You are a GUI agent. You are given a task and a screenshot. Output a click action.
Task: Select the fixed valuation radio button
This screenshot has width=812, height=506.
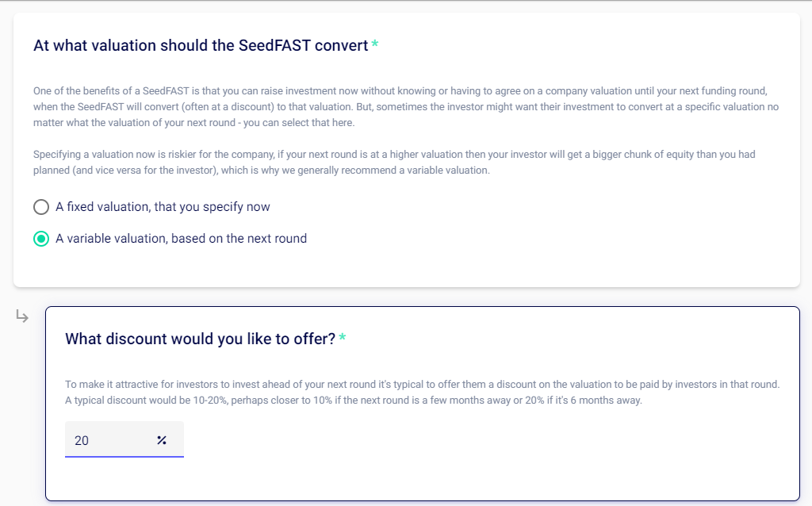coord(41,207)
